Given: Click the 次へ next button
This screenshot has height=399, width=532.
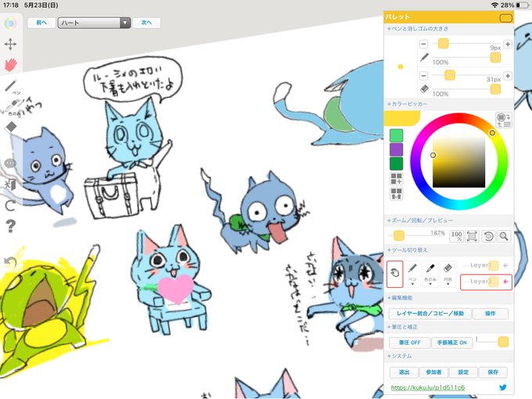Looking at the screenshot, I should pos(146,23).
